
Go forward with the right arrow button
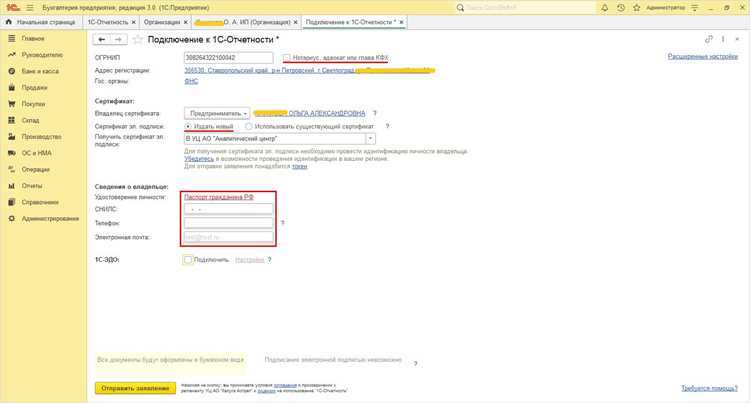click(119, 40)
